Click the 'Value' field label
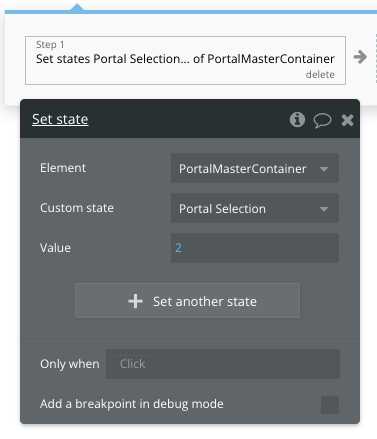This screenshot has width=377, height=439. 55,248
